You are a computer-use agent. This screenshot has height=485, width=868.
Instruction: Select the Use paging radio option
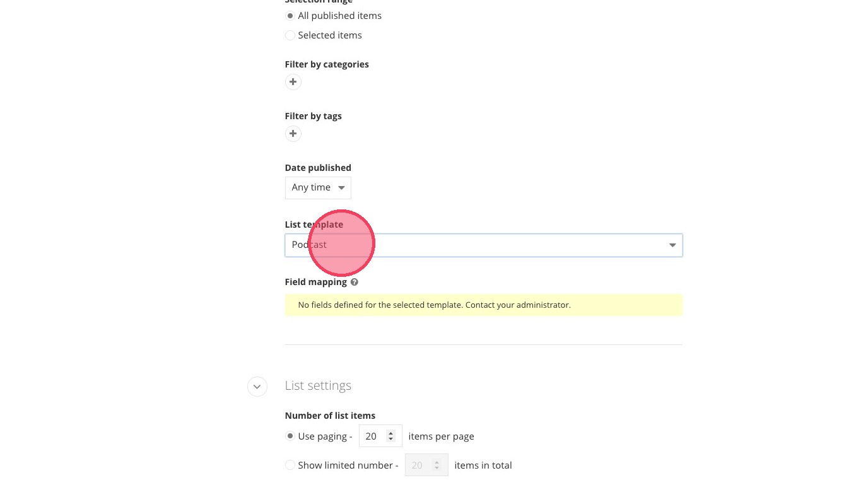click(x=290, y=436)
